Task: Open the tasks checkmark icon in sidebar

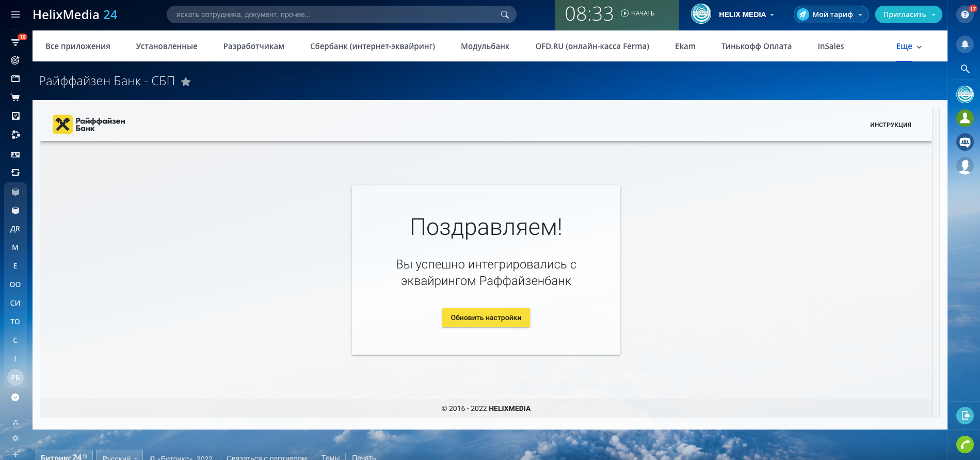Action: (x=15, y=116)
